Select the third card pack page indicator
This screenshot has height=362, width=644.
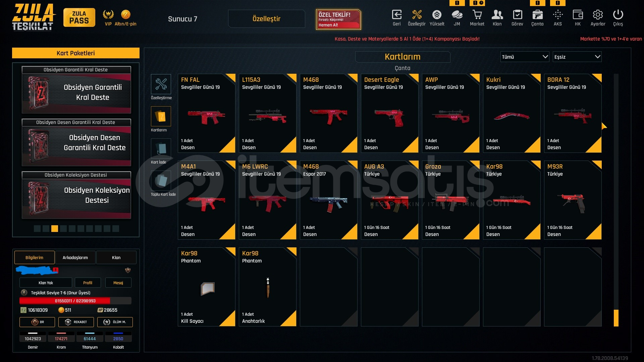coord(55,229)
